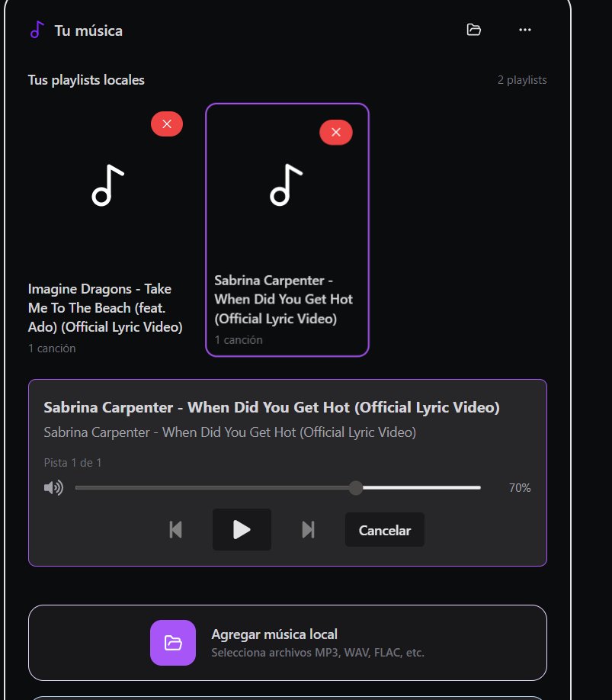The width and height of the screenshot is (612, 700).
Task: Remove the Imagine Dragons playlist with its red X
Action: tap(167, 124)
